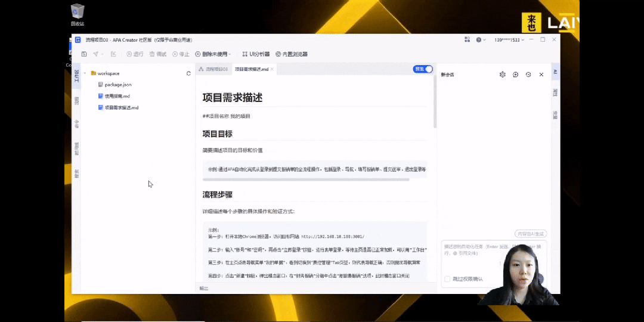Open 项目需求描述.md in file tree

coord(118,107)
